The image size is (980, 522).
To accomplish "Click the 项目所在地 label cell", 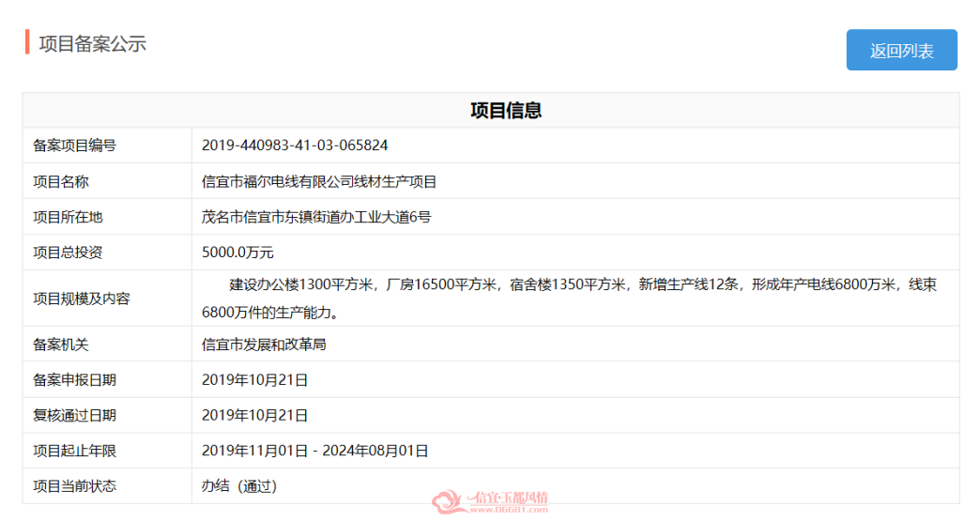I will click(x=107, y=217).
